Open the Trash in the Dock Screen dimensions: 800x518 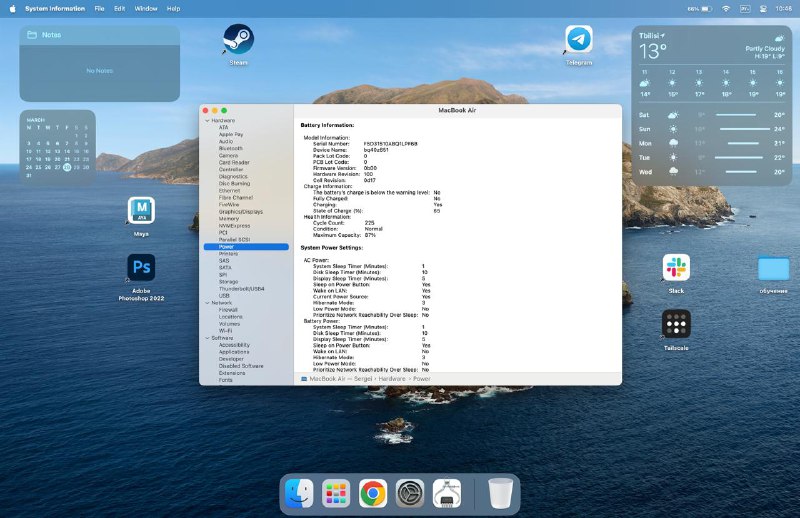[501, 493]
